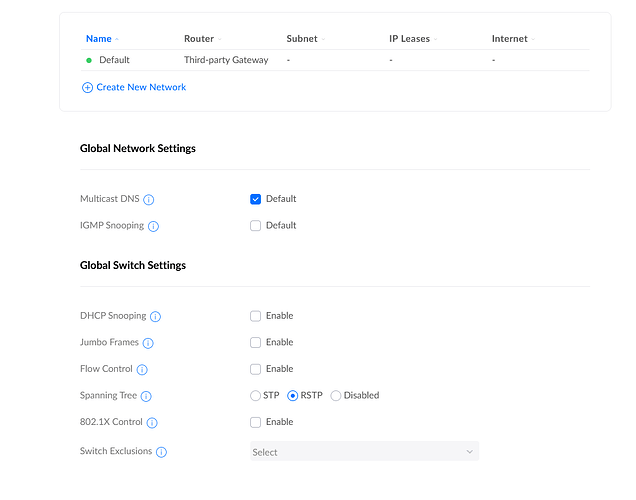Click info icon next to Multicast DNS

click(x=149, y=200)
